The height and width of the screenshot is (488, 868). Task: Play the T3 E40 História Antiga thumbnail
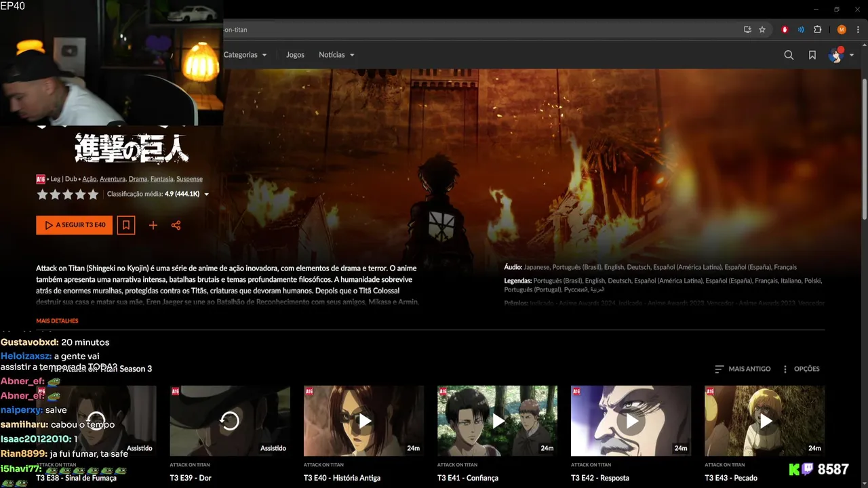363,421
